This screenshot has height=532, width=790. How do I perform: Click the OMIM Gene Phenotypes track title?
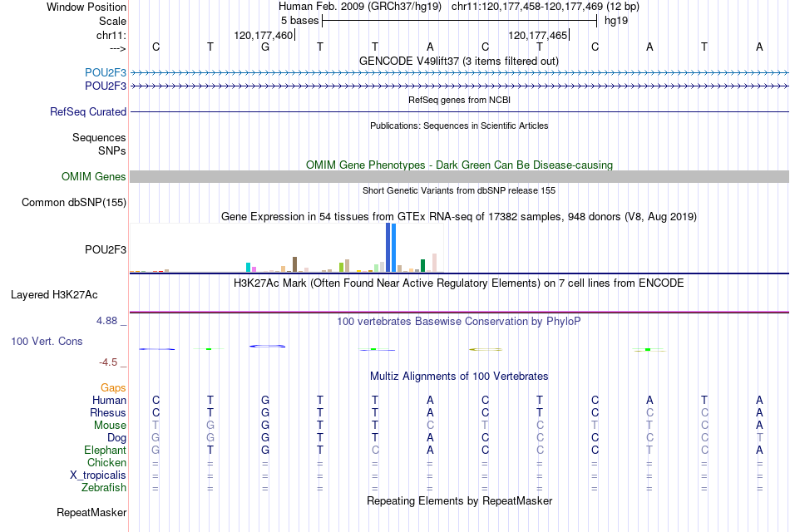(x=459, y=165)
